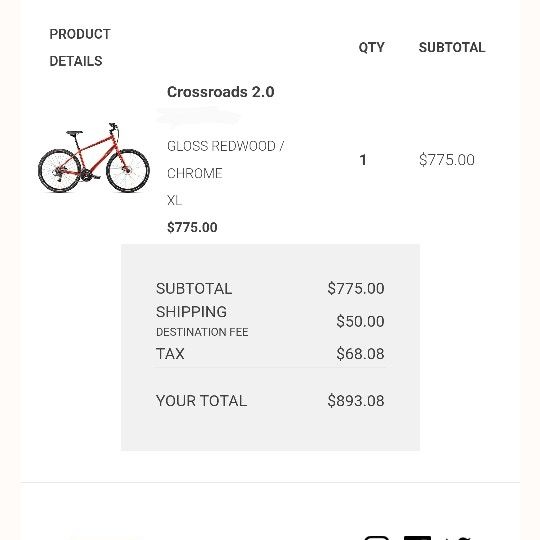Viewport: 540px width, 540px height.
Task: Click the YOUR TOTAL label
Action: [x=201, y=401]
